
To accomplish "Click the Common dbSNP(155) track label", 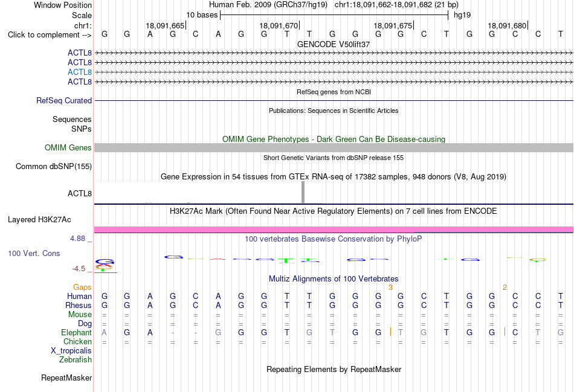I will (54, 166).
